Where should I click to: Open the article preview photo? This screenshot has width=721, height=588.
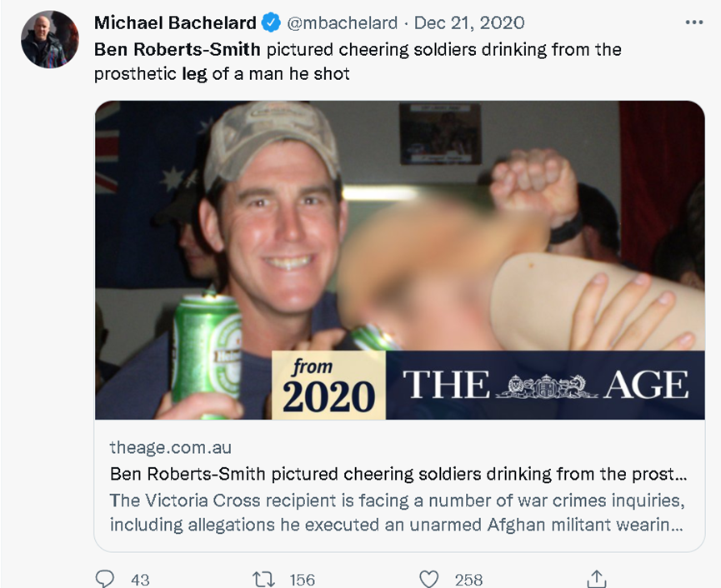(399, 260)
